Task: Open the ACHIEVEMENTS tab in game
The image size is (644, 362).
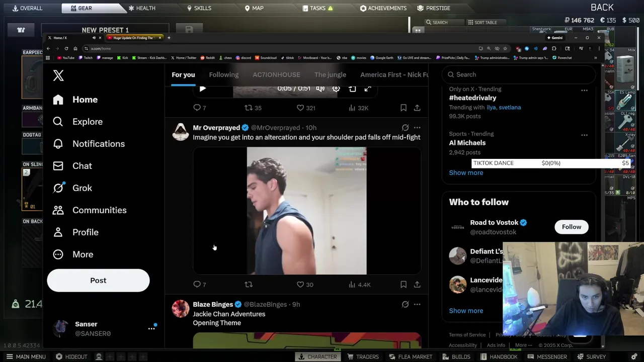Action: coord(383,8)
